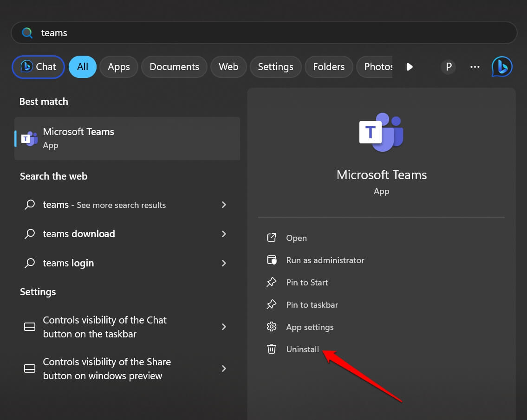
Task: Click the Pin to Start icon
Action: coord(272,282)
